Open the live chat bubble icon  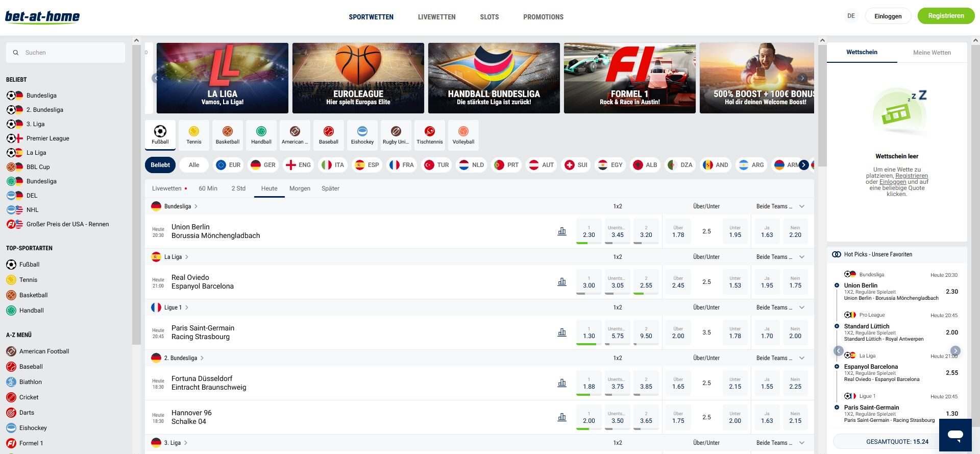(955, 435)
